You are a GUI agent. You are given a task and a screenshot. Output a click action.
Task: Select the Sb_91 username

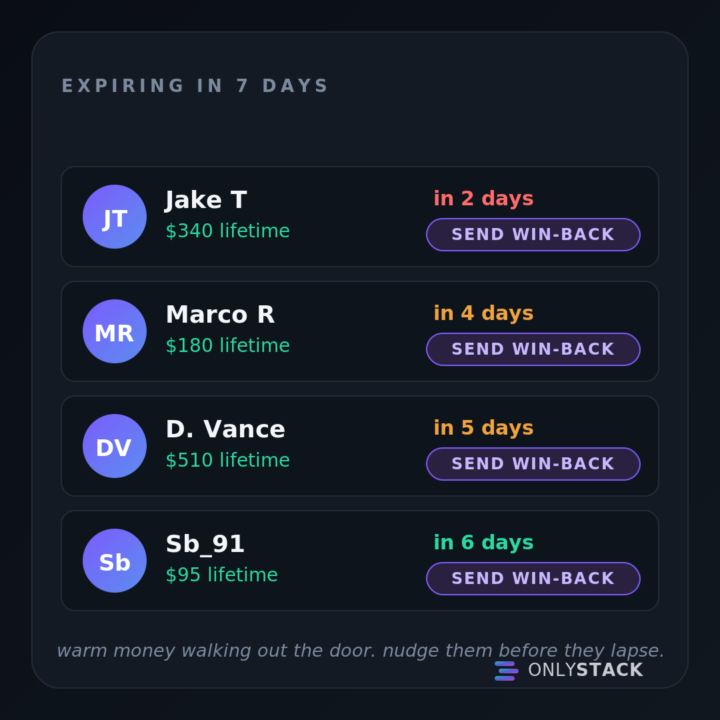pos(205,544)
